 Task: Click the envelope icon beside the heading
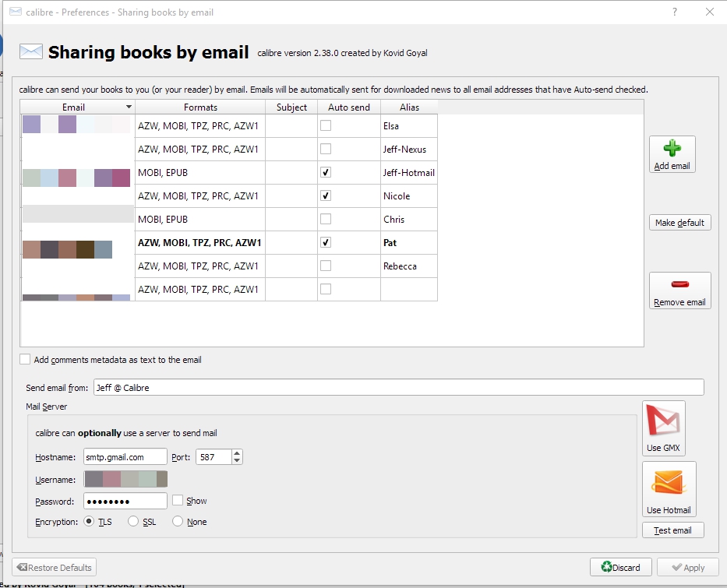point(30,51)
